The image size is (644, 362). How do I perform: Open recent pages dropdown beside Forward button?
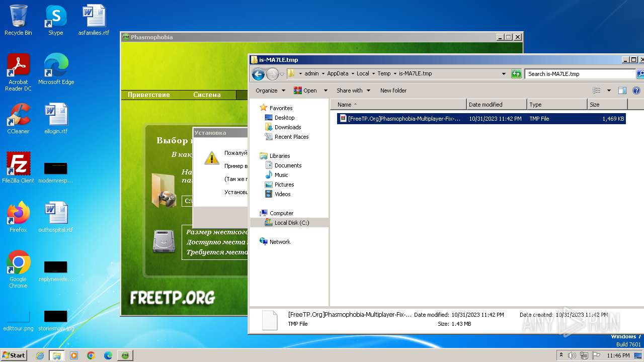click(x=282, y=74)
